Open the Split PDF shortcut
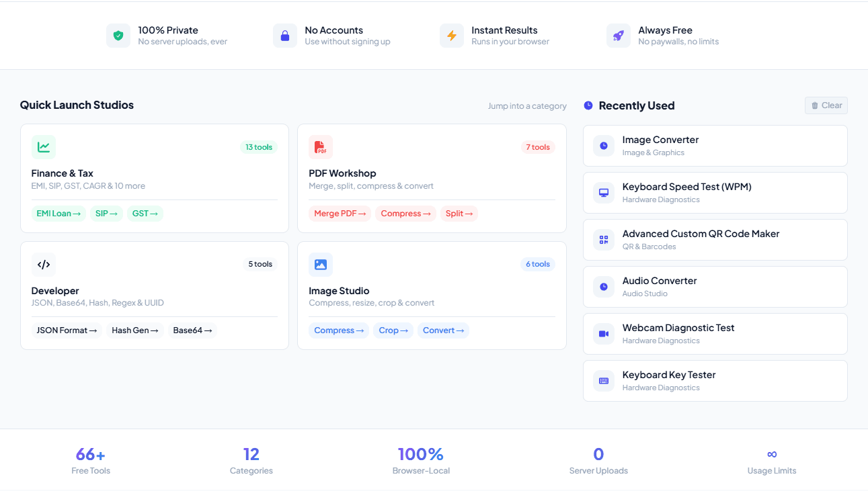Screen dimensions: 868x491 pyautogui.click(x=459, y=214)
